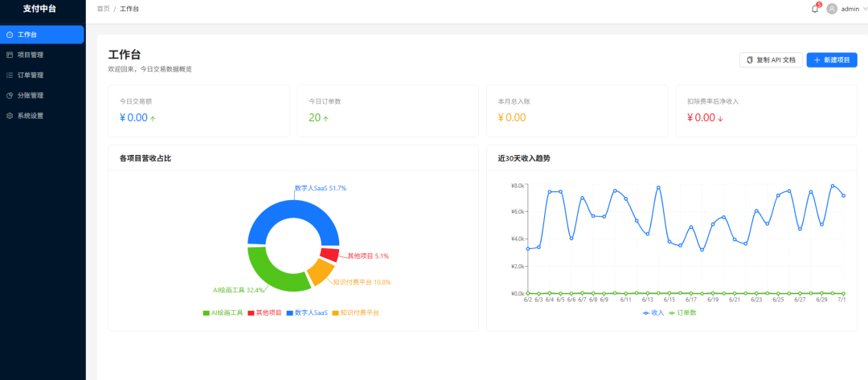868x380 pixels.
Task: Click the green up arrow beside ¥0.00 今日交易额
Action: pyautogui.click(x=153, y=118)
